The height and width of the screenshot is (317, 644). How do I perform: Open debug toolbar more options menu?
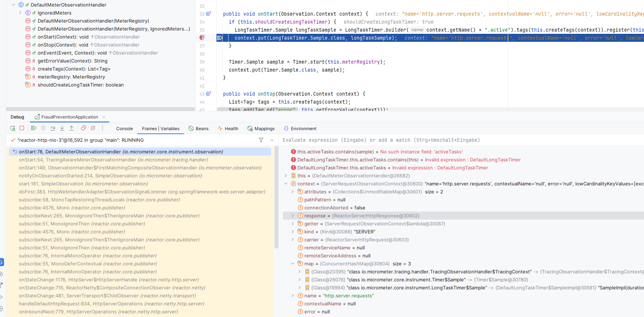point(102,128)
